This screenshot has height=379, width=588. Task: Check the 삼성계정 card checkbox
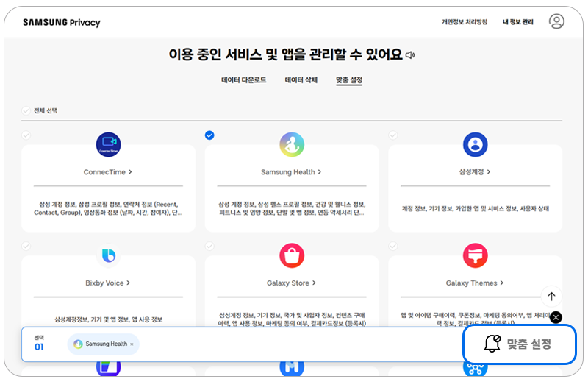coord(393,135)
